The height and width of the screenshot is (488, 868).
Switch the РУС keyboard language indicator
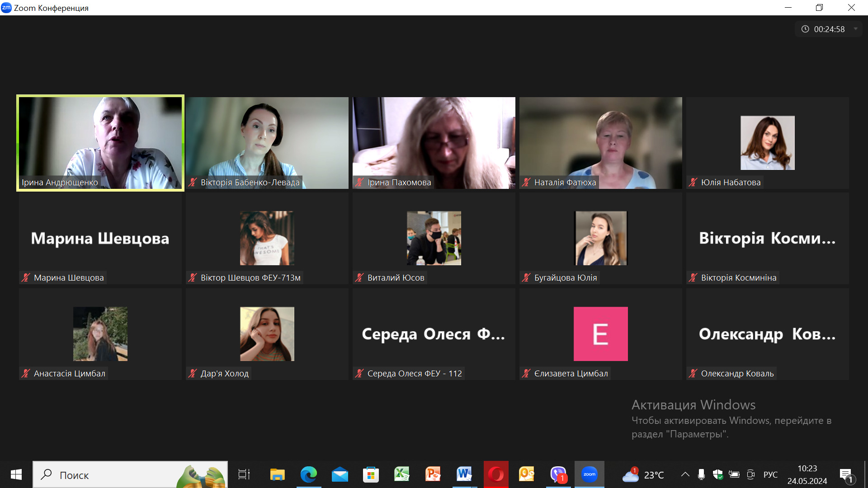pyautogui.click(x=770, y=474)
